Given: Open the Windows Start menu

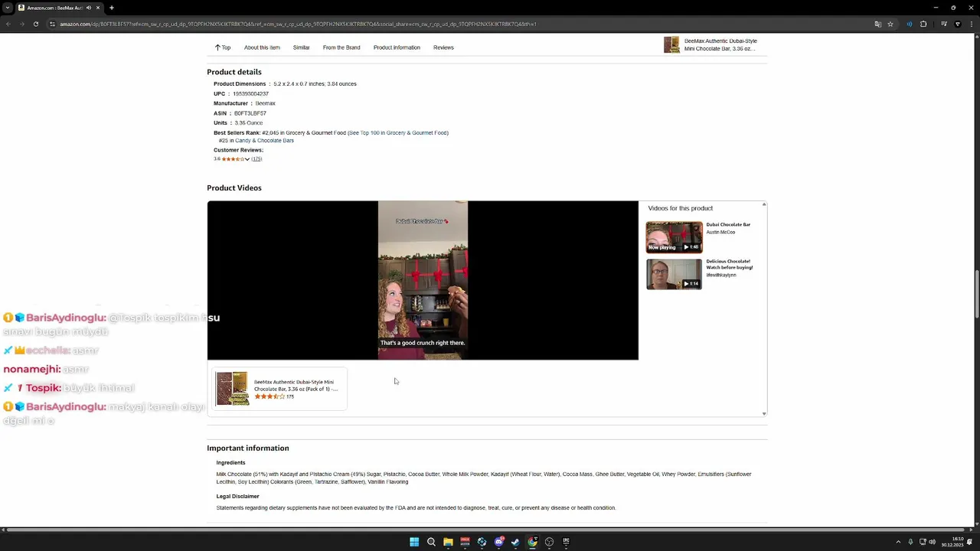Looking at the screenshot, I should pos(414,542).
